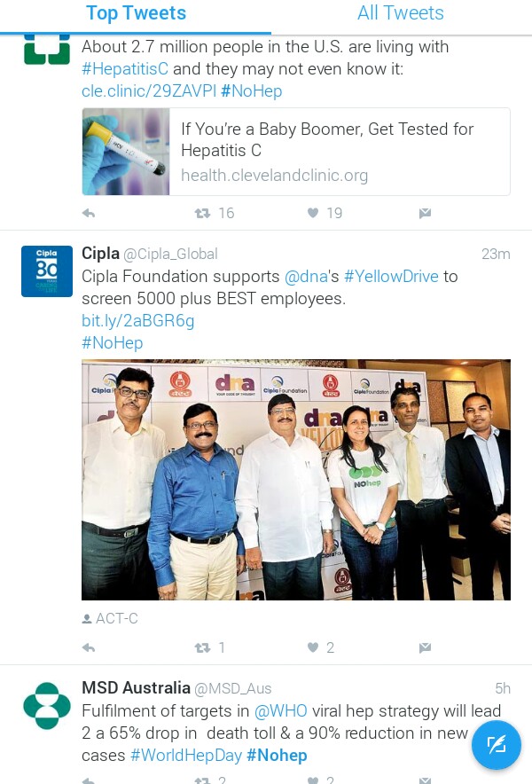
Task: Open the cle.clinic/29ZAVPI link
Action: click(x=149, y=91)
